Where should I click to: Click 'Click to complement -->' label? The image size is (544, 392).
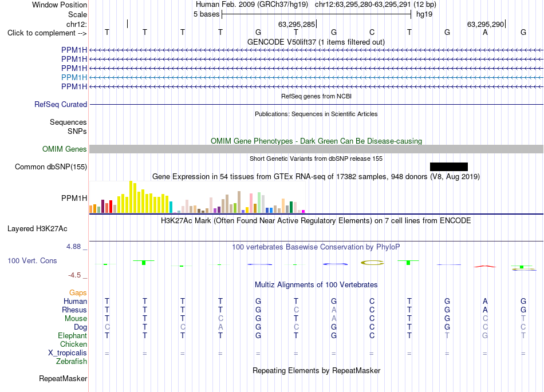(47, 33)
